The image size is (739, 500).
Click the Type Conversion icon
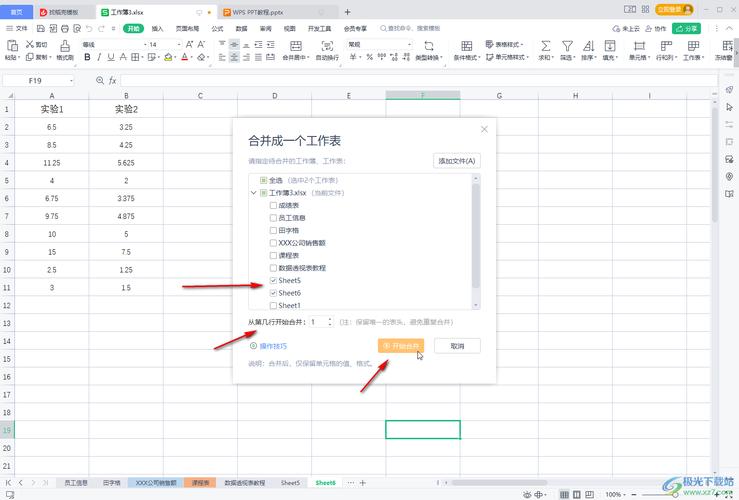429,46
